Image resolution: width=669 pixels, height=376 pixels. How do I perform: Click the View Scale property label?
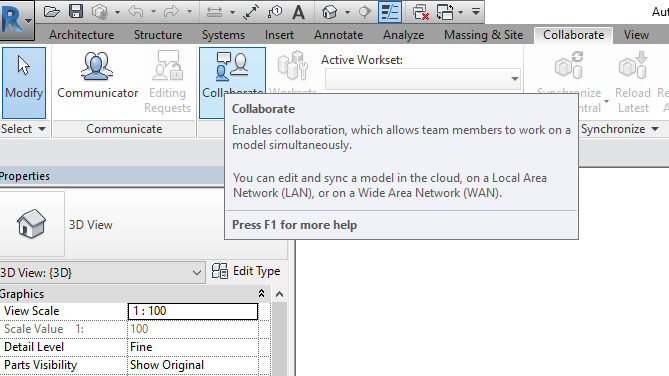tap(32, 311)
